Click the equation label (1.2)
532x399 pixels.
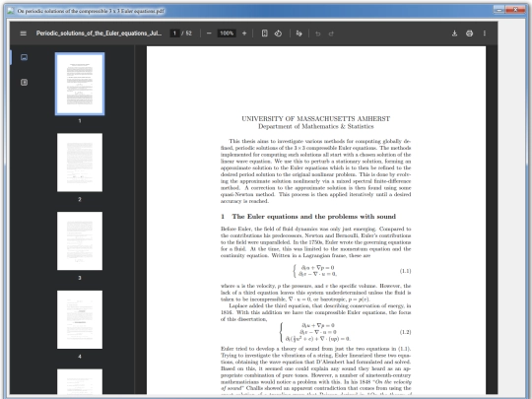click(406, 332)
